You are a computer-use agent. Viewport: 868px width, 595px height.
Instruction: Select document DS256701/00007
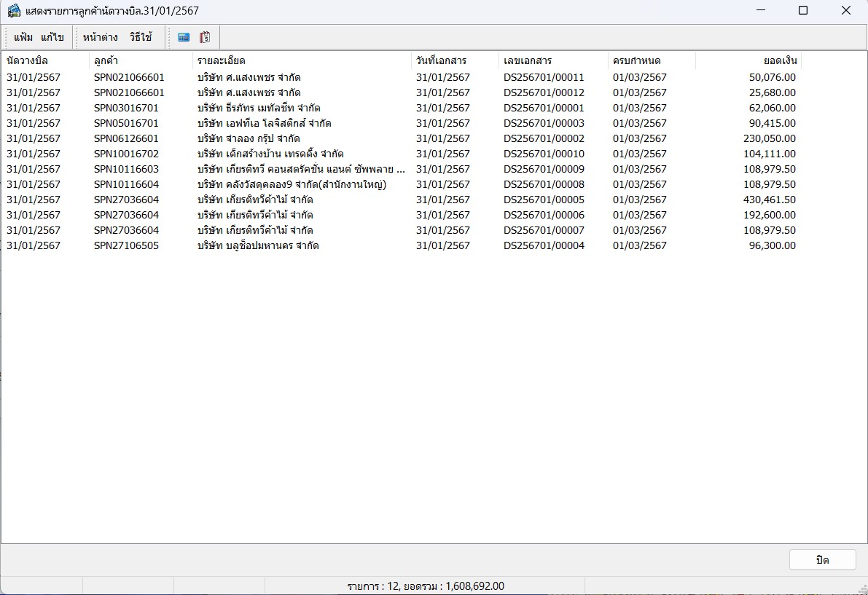544,230
